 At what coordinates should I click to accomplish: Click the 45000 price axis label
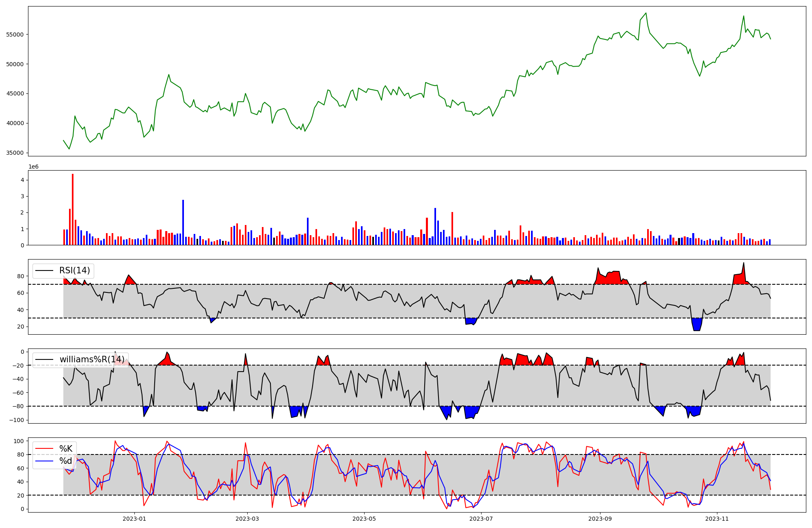[15, 94]
